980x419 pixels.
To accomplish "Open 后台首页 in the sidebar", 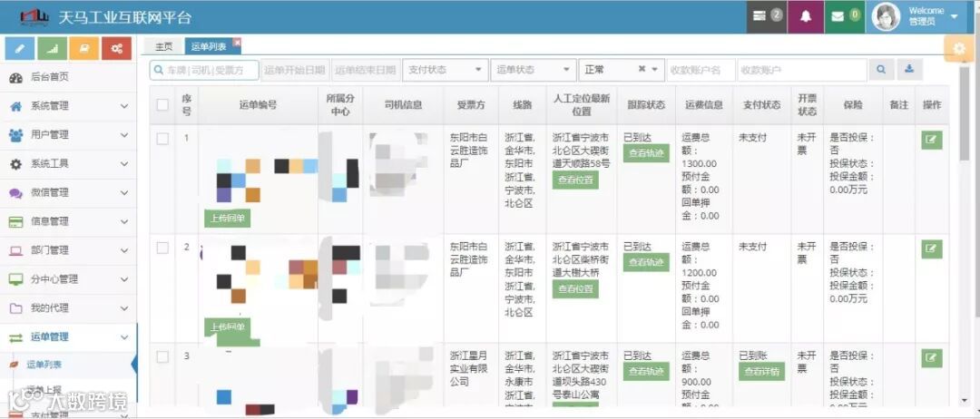I will click(68, 77).
